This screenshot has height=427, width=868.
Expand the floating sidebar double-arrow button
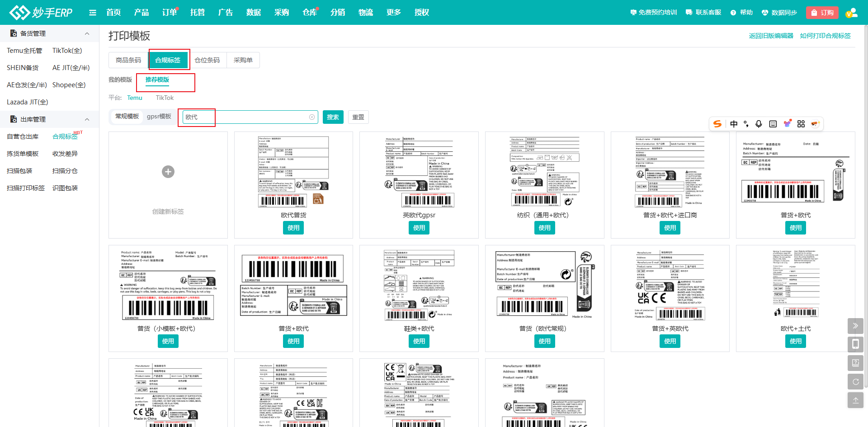[855, 325]
